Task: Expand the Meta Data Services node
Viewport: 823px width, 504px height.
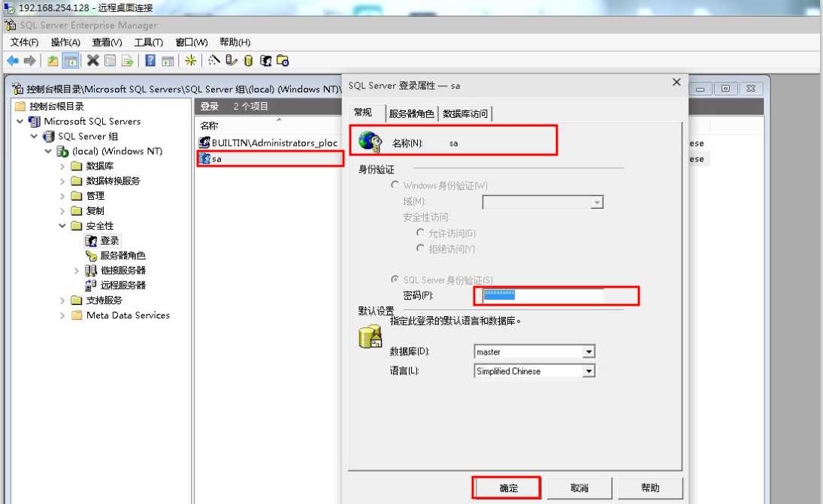Action: pyautogui.click(x=62, y=315)
